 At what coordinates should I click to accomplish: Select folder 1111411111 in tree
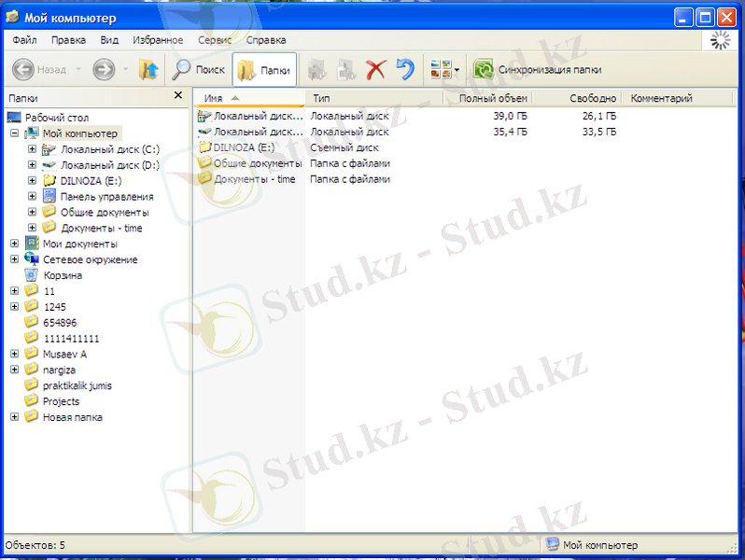tap(71, 339)
